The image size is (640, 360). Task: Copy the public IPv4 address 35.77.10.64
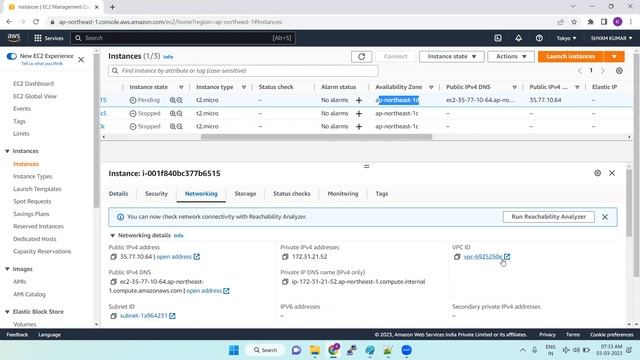(x=113, y=257)
